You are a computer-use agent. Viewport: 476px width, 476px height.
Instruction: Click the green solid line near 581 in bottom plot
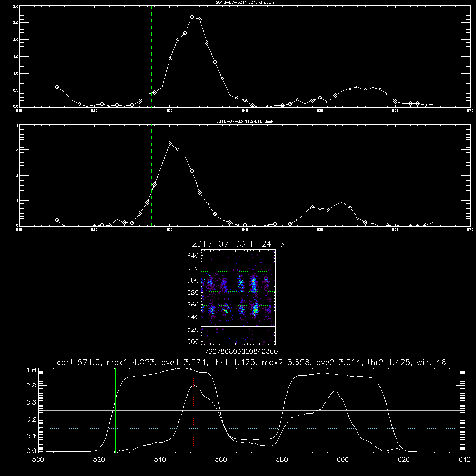click(x=285, y=410)
